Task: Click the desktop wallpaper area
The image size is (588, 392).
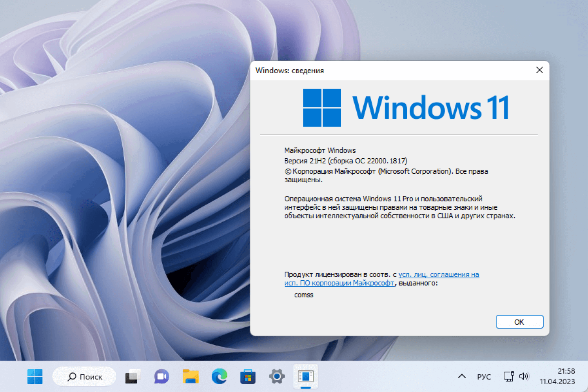Action: pyautogui.click(x=118, y=196)
